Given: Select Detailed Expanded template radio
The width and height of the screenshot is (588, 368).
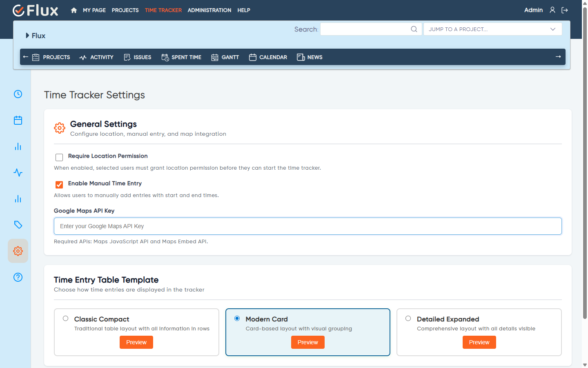Looking at the screenshot, I should click(408, 319).
